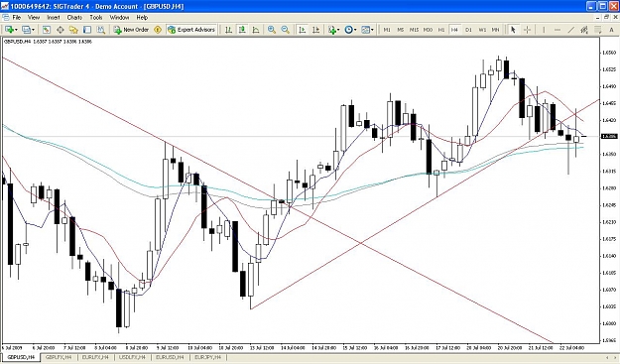Open the Window menu
The image size is (620, 364).
(119, 18)
